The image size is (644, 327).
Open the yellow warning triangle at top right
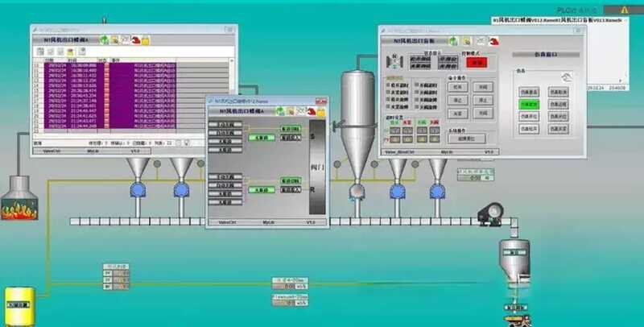(622, 8)
